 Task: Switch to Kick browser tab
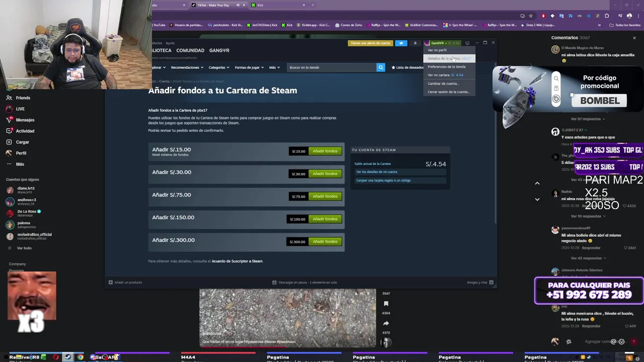point(279,5)
